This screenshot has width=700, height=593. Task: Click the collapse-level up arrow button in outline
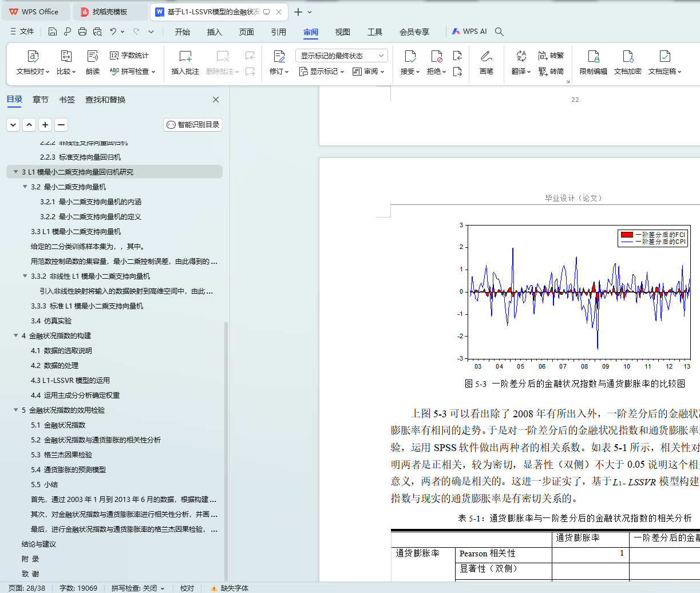(x=29, y=125)
